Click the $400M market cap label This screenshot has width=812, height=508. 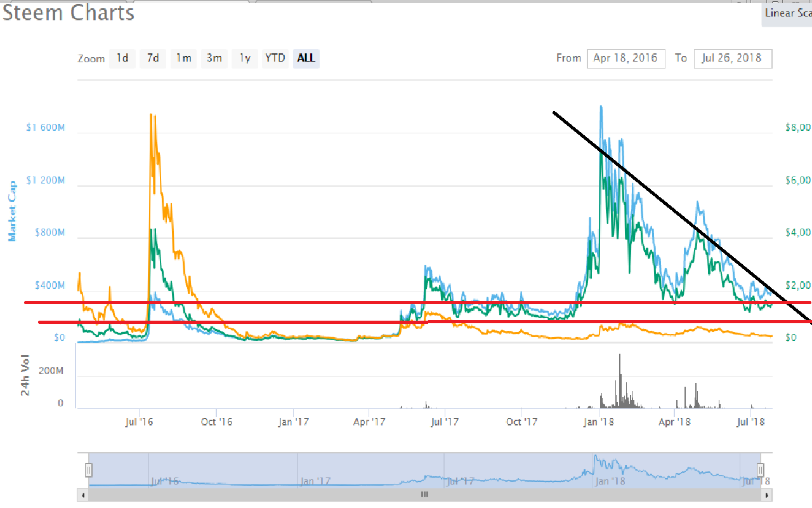click(49, 286)
